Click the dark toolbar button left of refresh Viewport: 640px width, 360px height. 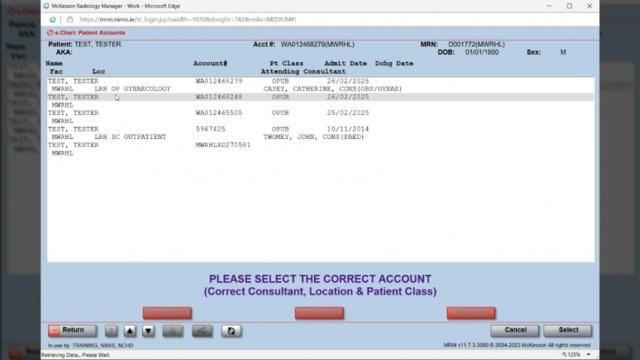[202, 331]
